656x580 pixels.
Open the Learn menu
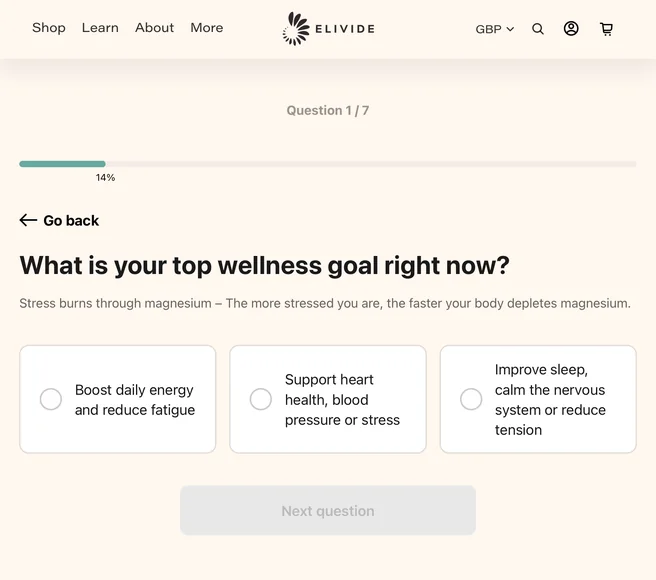(x=100, y=28)
